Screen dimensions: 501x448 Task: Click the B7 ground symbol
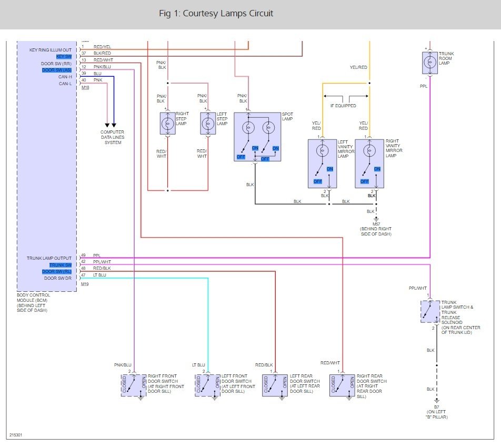coord(436,400)
